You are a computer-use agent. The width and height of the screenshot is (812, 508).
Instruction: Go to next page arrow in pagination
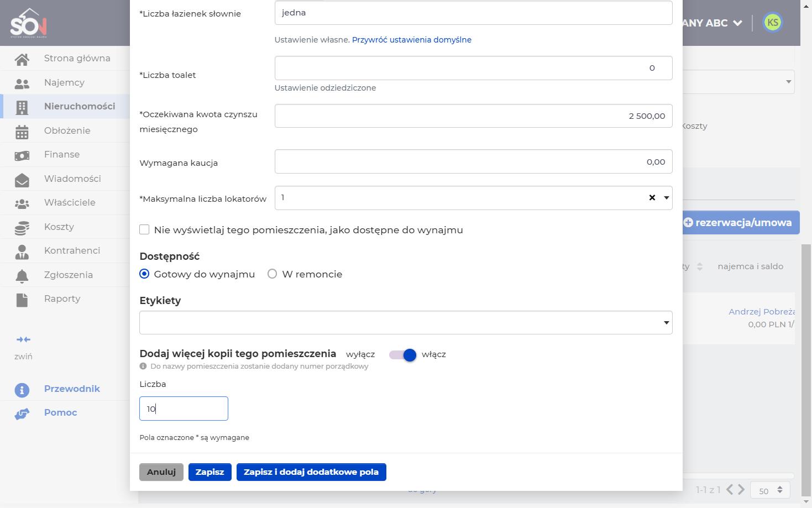[x=741, y=490]
